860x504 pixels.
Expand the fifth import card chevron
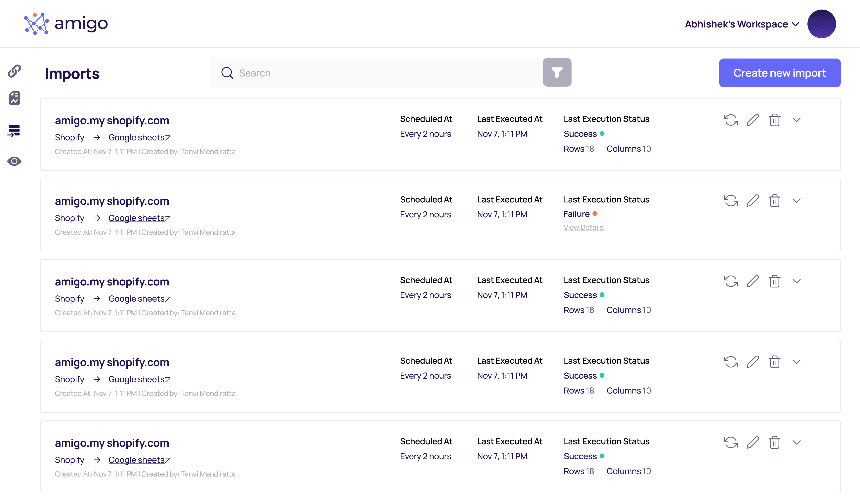tap(796, 442)
